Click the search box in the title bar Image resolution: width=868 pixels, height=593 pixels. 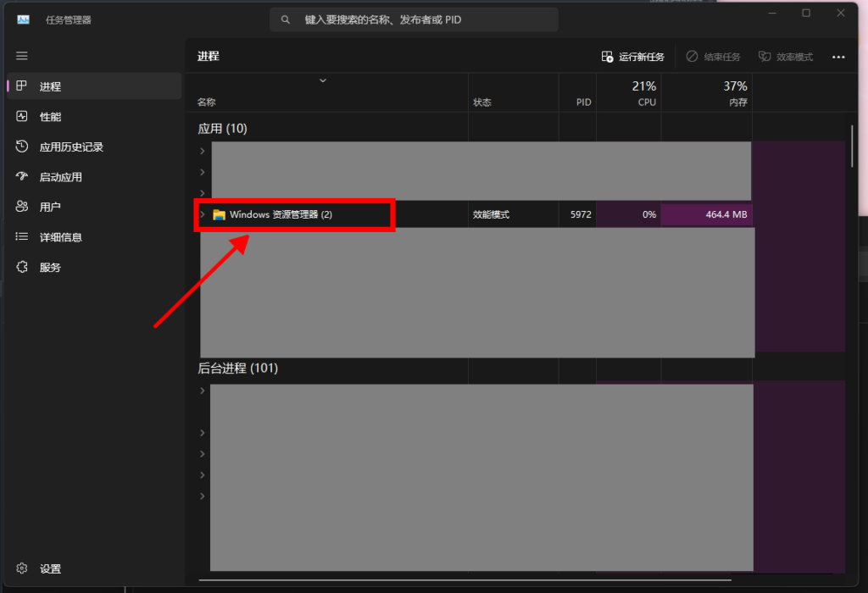(x=414, y=19)
